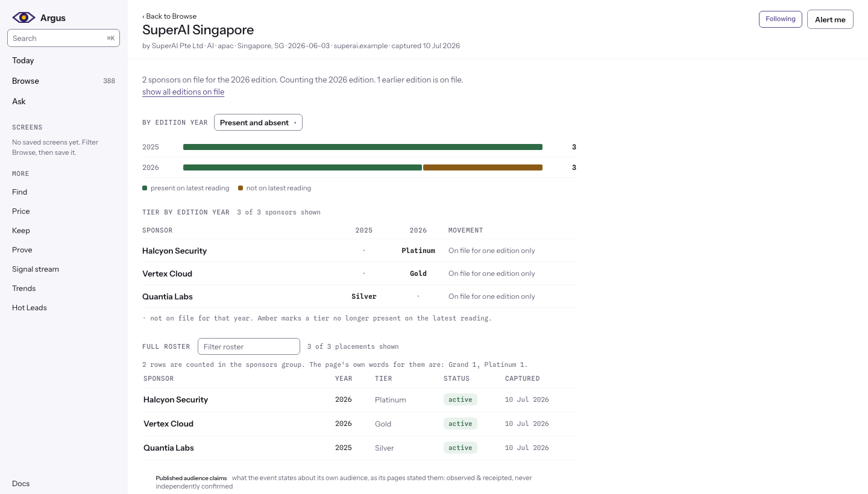This screenshot has width=868, height=494.
Task: Open Find under More
Action: [x=19, y=192]
